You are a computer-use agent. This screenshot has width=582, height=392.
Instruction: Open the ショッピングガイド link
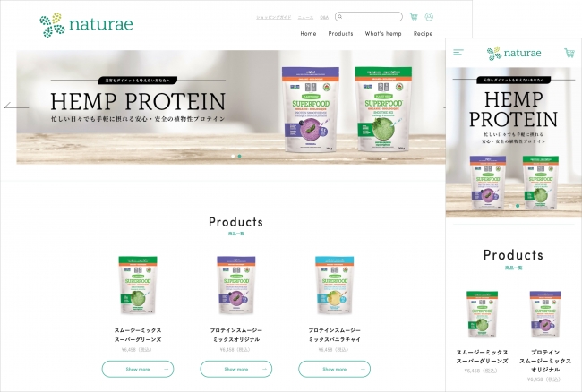coord(274,17)
